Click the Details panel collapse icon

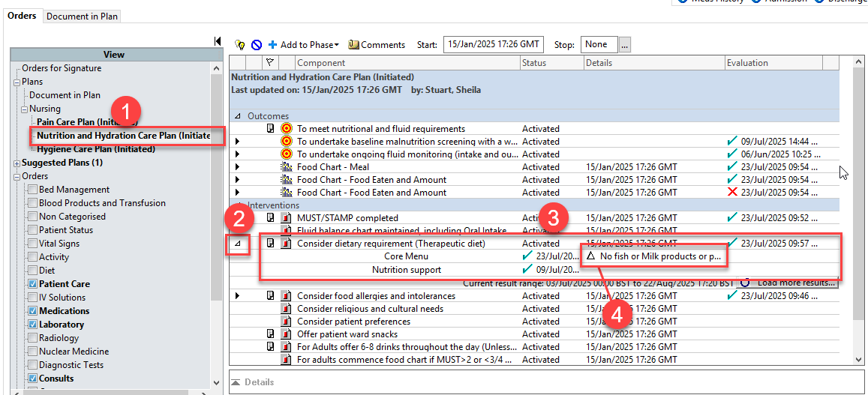236,382
